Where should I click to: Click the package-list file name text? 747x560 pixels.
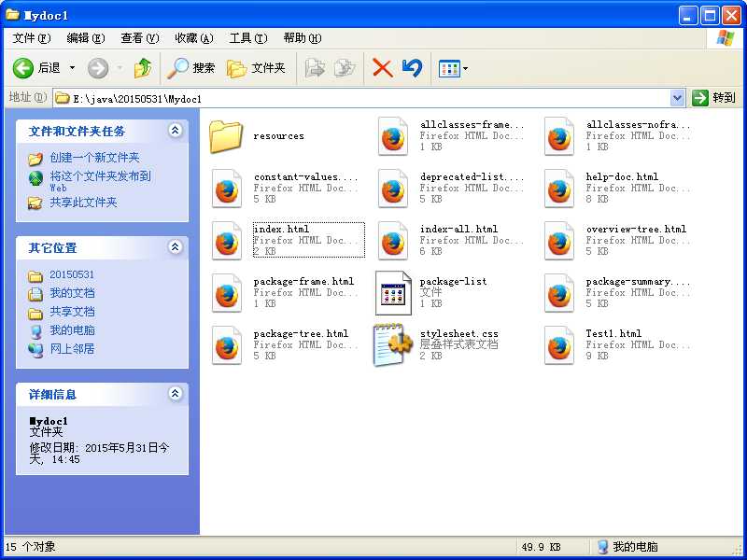pos(453,282)
